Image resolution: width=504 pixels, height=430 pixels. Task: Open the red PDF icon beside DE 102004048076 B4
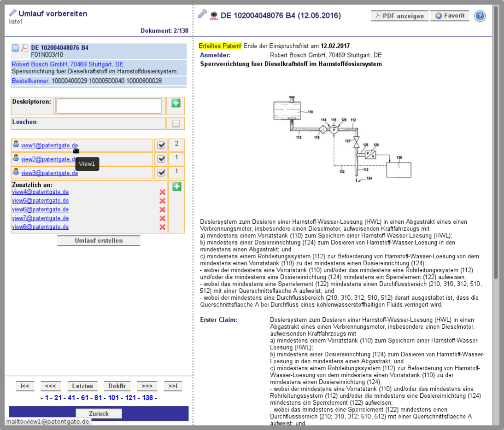[24, 48]
